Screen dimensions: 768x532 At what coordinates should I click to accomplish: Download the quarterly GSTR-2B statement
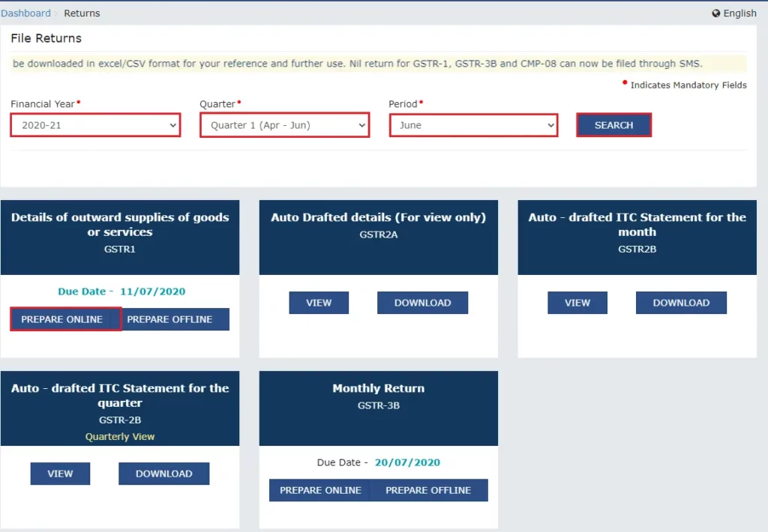click(163, 474)
